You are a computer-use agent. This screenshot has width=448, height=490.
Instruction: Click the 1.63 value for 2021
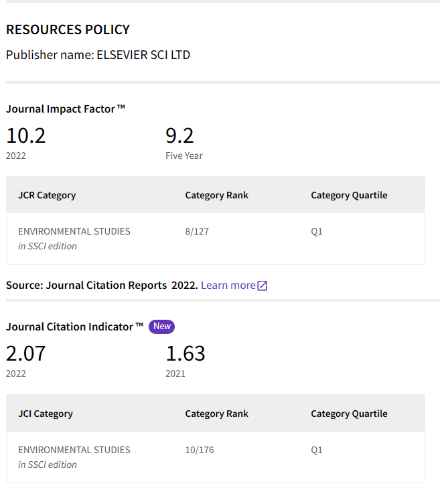tap(185, 353)
